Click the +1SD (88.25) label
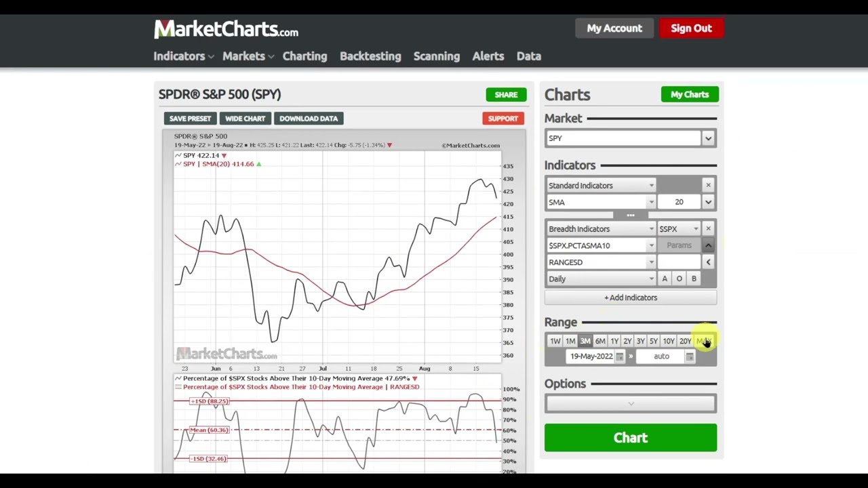This screenshot has height=488, width=868. (210, 401)
